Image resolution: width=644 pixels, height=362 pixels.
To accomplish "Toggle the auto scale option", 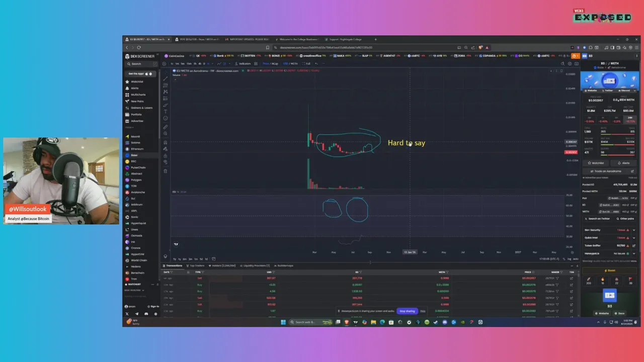I will pos(576,259).
